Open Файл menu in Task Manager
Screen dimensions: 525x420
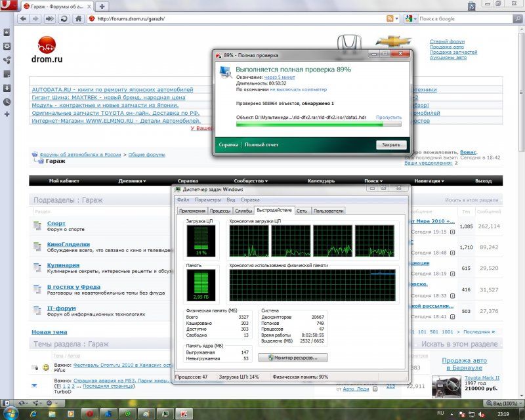pyautogui.click(x=183, y=199)
